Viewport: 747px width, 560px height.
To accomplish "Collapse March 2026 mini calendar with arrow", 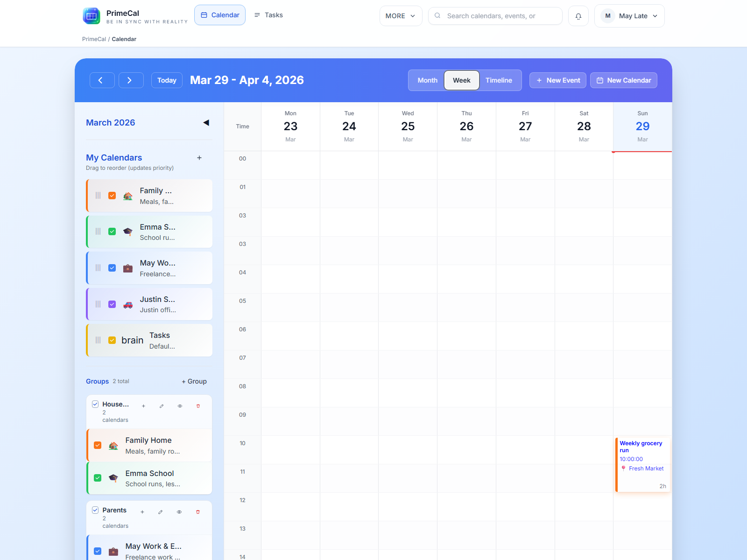I will click(x=206, y=122).
